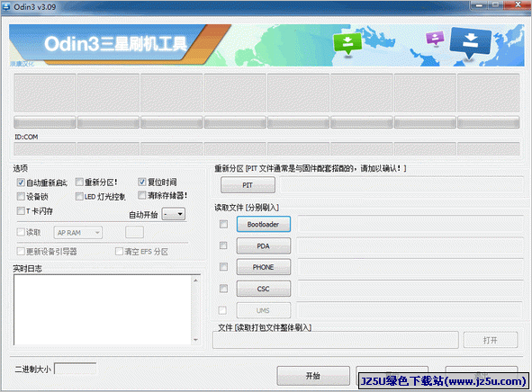Image resolution: width=532 pixels, height=392 pixels.
Task: Click the PDA file button
Action: click(x=263, y=246)
